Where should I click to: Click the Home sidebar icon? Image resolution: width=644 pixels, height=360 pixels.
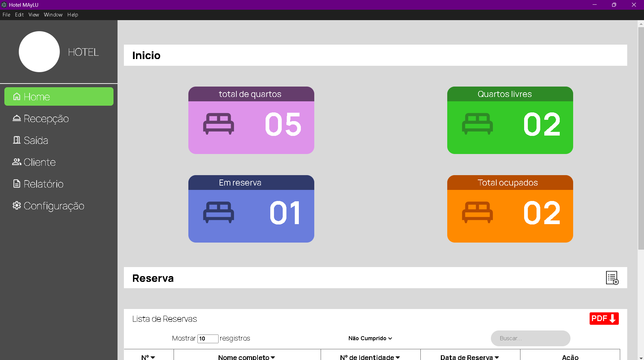[x=17, y=97]
